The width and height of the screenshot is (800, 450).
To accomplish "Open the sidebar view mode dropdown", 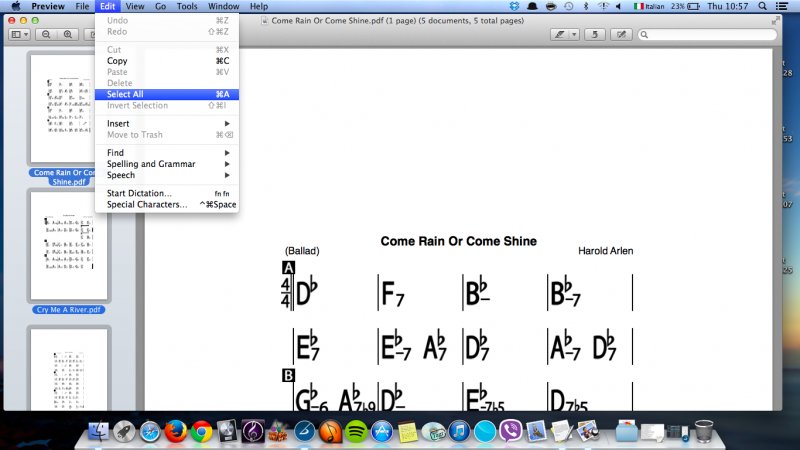I will (x=19, y=34).
